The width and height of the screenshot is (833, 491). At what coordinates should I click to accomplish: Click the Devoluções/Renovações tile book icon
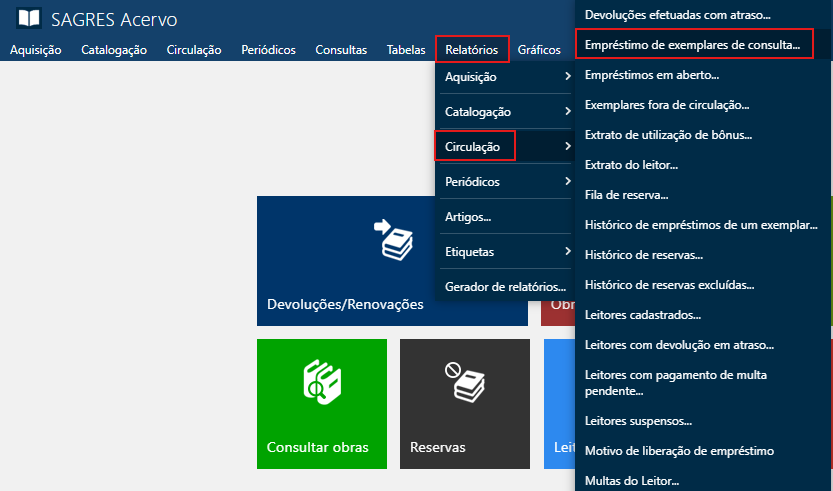click(x=391, y=238)
